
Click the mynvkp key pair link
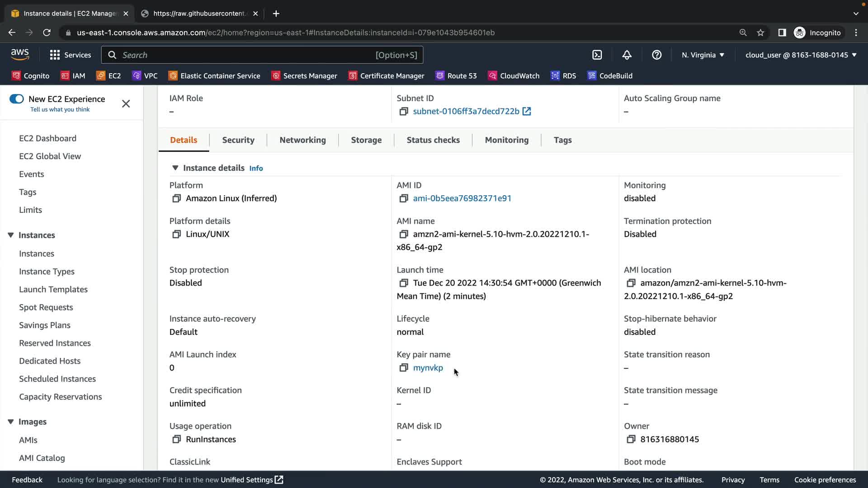[428, 368]
